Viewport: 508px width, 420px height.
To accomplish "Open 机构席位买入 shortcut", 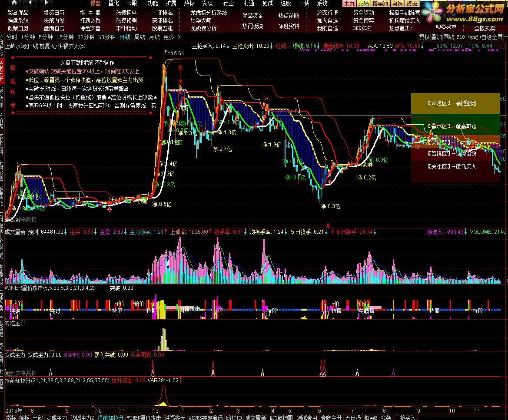I will 404,20.
